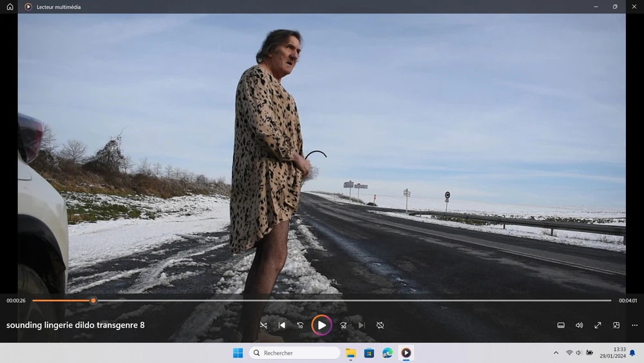Viewport: 644px width, 363px height.
Task: Switch to mini player view
Action: point(616,326)
